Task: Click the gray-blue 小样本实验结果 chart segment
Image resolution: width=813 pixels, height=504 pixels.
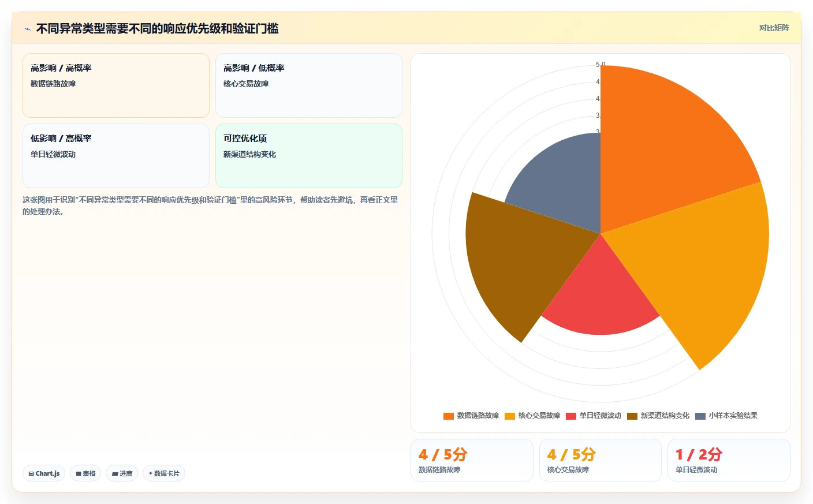Action: point(563,182)
